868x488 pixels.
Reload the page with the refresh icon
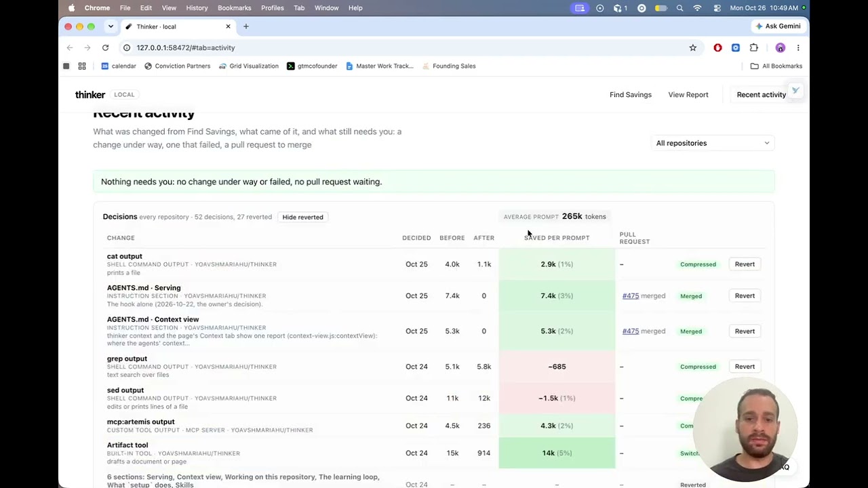[105, 47]
